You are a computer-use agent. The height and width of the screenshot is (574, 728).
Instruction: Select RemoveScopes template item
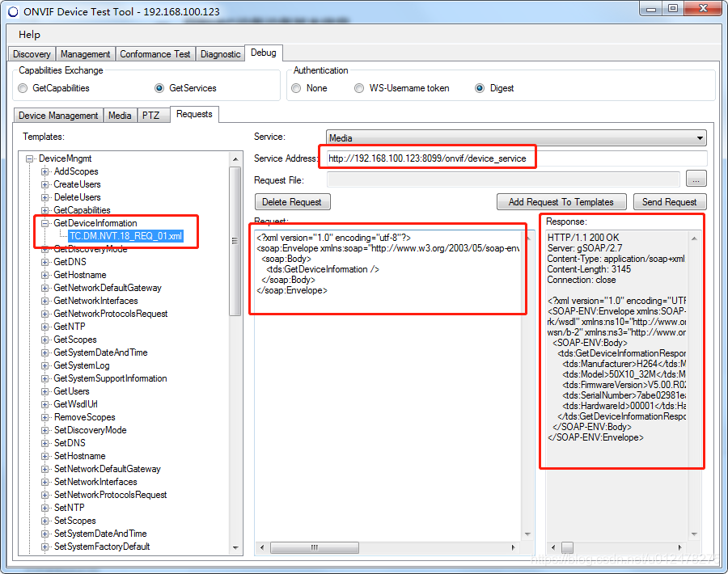pos(84,417)
